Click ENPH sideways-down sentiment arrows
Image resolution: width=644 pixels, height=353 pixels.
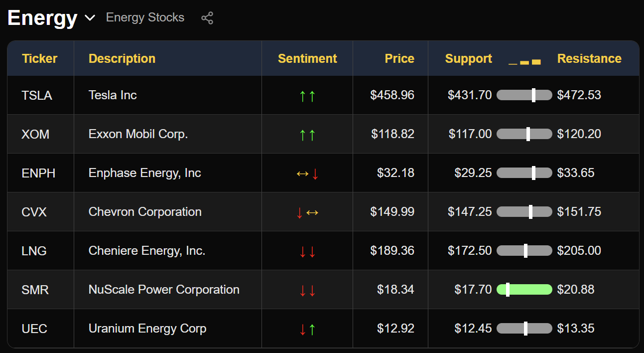pos(307,174)
